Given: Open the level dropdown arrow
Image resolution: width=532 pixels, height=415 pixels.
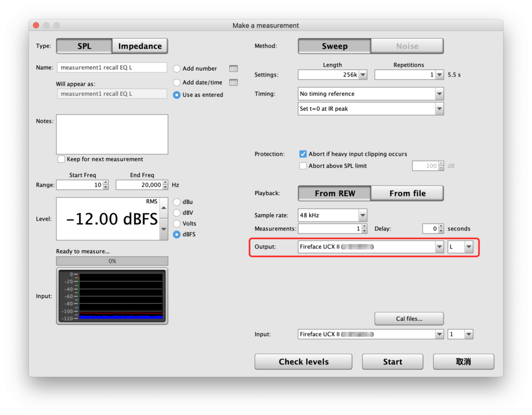Looking at the screenshot, I should pyautogui.click(x=164, y=229).
